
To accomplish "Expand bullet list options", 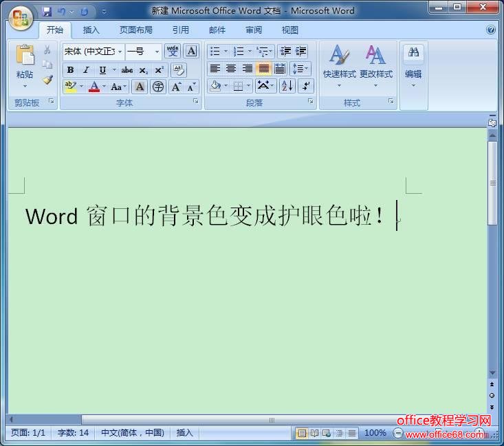I will click(226, 51).
